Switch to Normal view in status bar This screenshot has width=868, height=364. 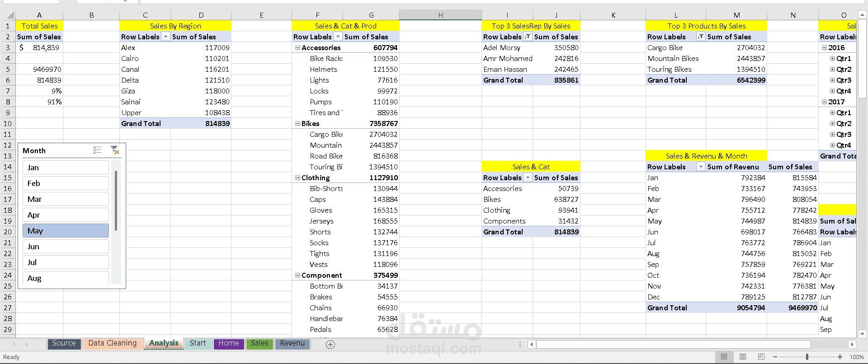[x=724, y=357]
